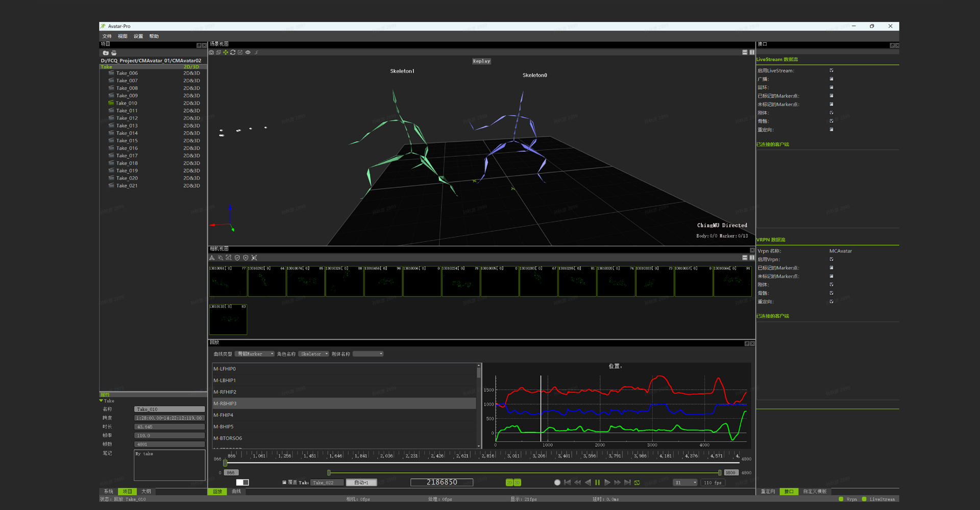The height and width of the screenshot is (510, 980).
Task: Click the shield checkmark icon in camera view toolbar
Action: [x=237, y=258]
